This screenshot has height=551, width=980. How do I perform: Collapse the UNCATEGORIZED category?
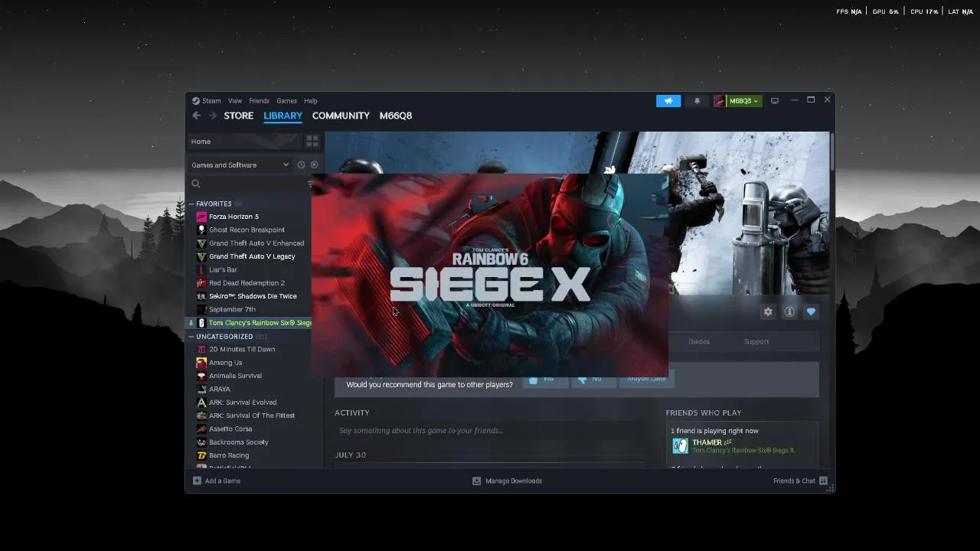point(191,336)
